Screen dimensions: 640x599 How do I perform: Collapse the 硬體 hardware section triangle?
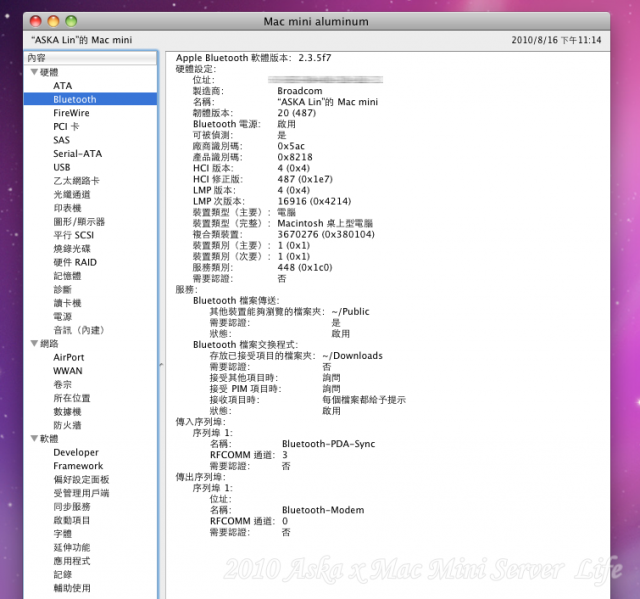pos(34,72)
